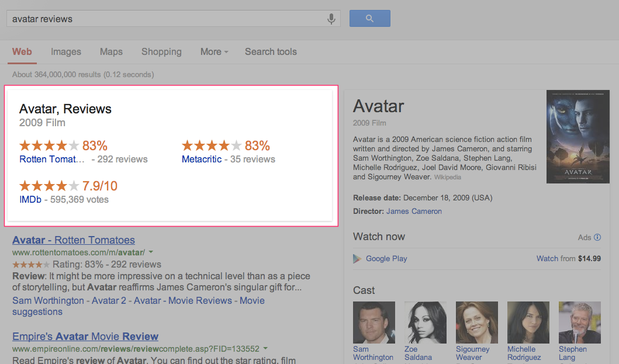The image size is (619, 364).
Task: Open the Google Play watch link
Action: pyautogui.click(x=386, y=259)
